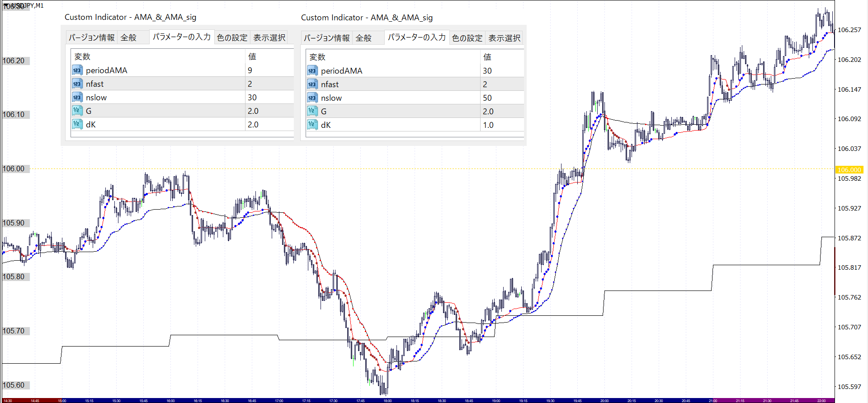Image resolution: width=868 pixels, height=403 pixels.
Task: Click the 105.762 price scale value
Action: [849, 297]
